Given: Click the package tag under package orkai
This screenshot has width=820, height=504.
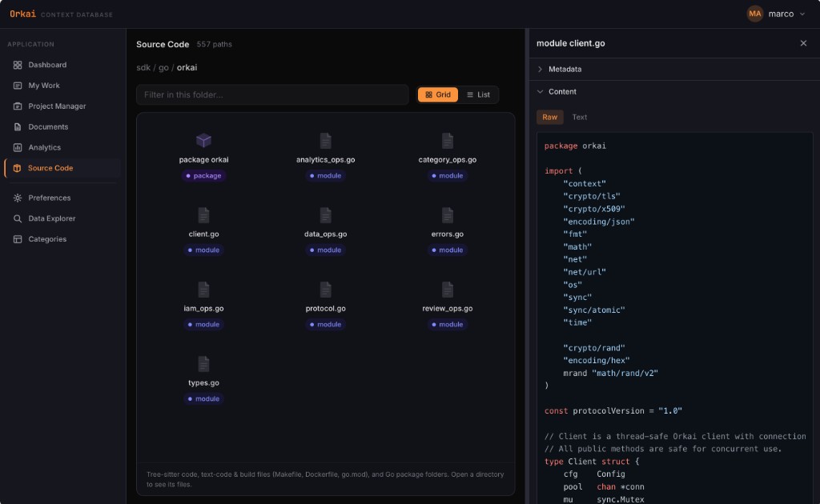Looking at the screenshot, I should click(203, 175).
